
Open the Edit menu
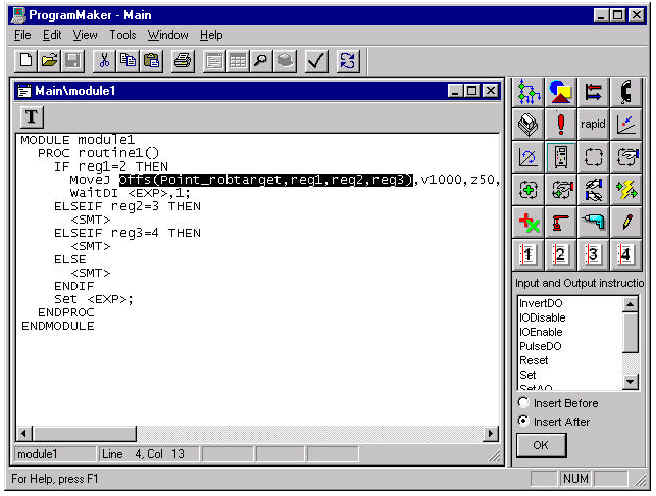point(52,35)
